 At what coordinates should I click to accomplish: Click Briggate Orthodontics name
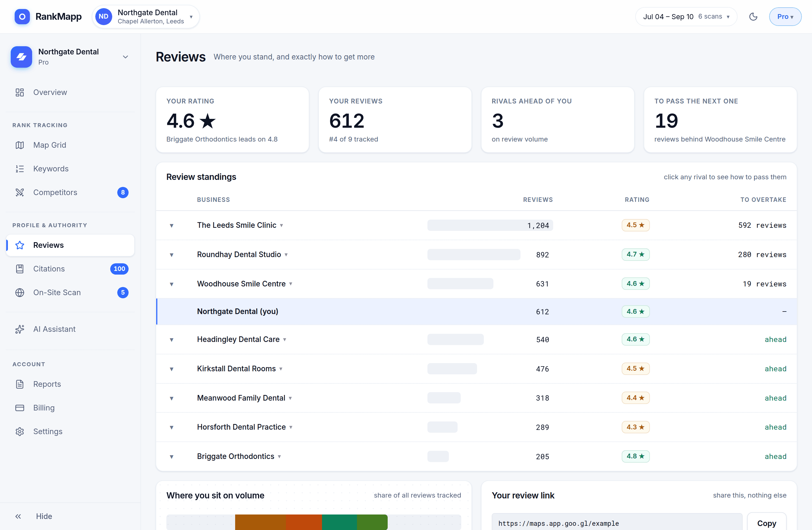(236, 456)
